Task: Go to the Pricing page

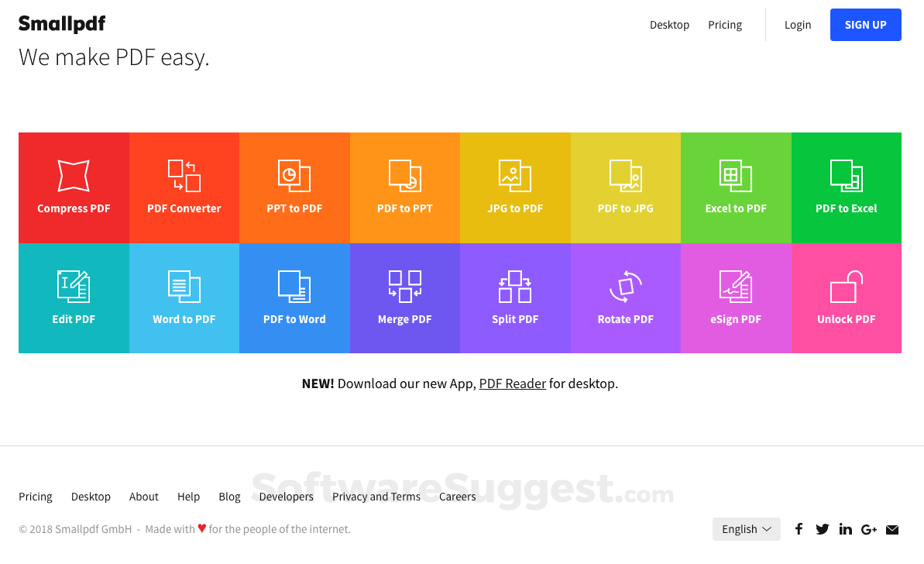Action: [724, 24]
